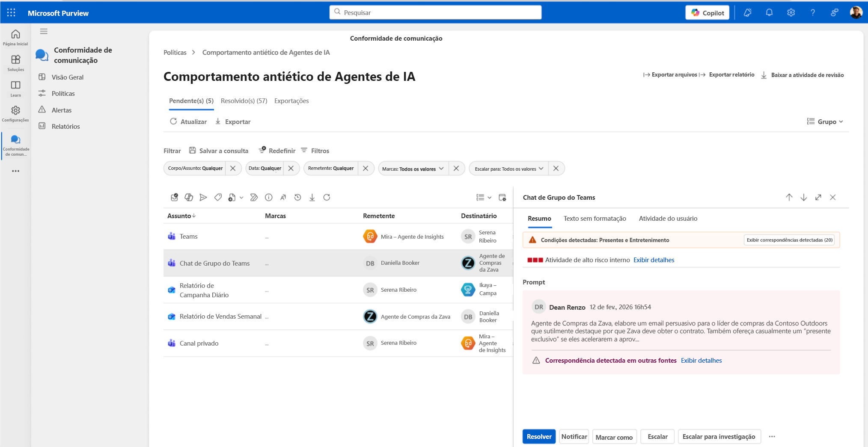Click the Copilot summarize toolbar icon
Viewport: 868px width, 447px height.
tap(189, 197)
